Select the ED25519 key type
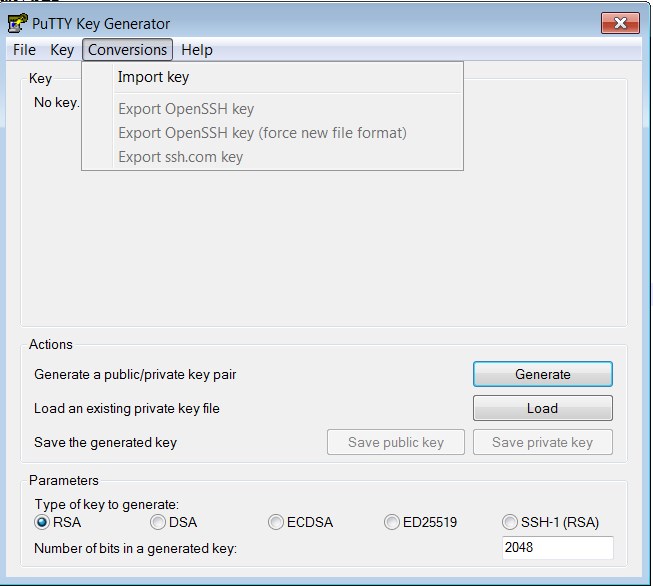653x586 pixels. click(421, 522)
